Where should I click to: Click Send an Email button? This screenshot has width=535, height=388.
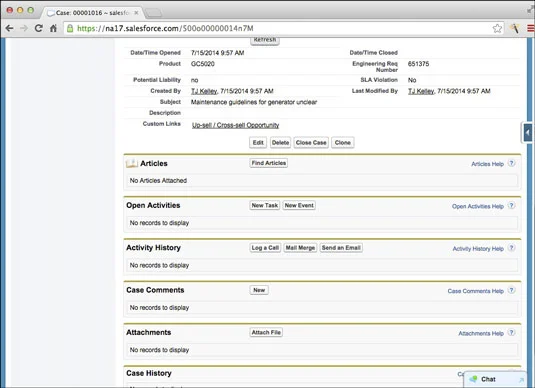click(x=341, y=248)
